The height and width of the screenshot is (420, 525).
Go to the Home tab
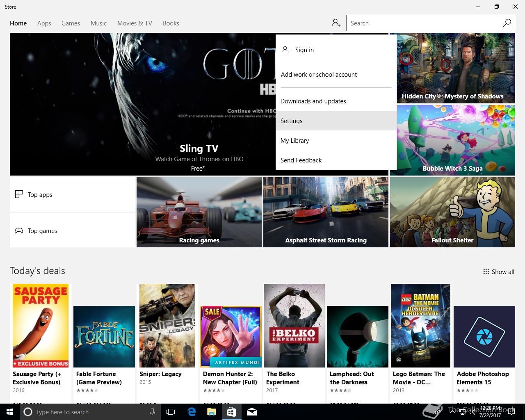point(18,23)
